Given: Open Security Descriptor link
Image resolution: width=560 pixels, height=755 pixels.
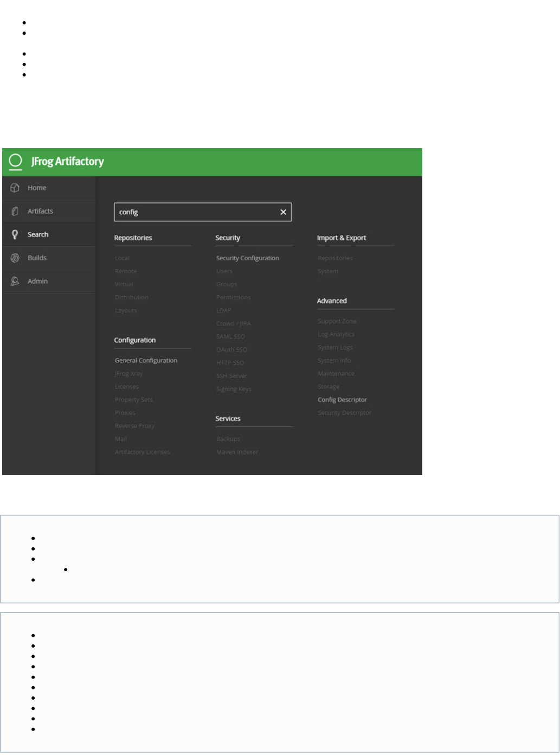Looking at the screenshot, I should tap(344, 413).
